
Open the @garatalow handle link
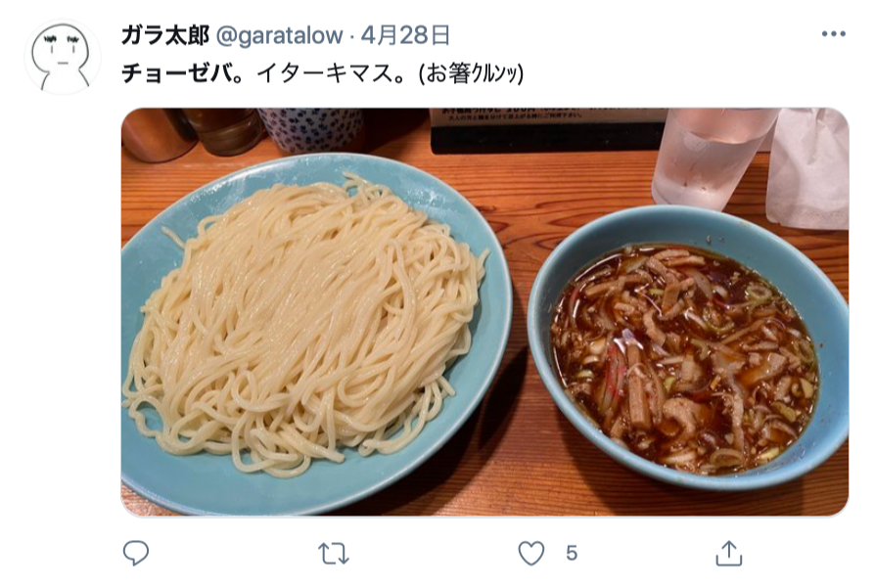tap(279, 35)
